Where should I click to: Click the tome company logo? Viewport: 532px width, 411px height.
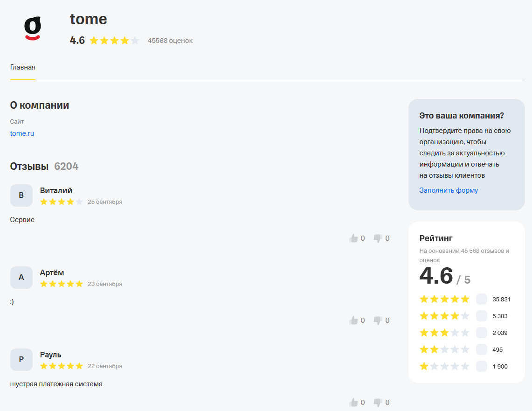(33, 28)
